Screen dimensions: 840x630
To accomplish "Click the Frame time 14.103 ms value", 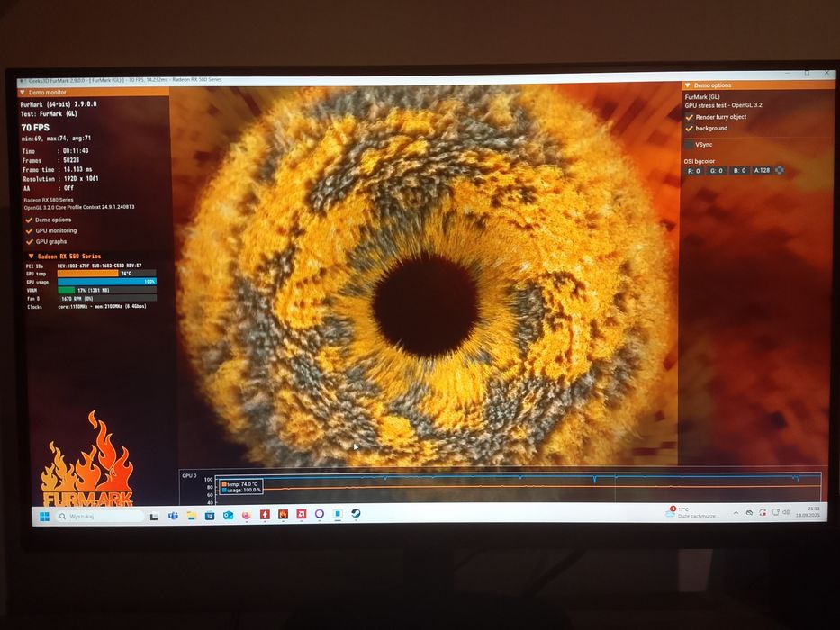I will (77, 170).
